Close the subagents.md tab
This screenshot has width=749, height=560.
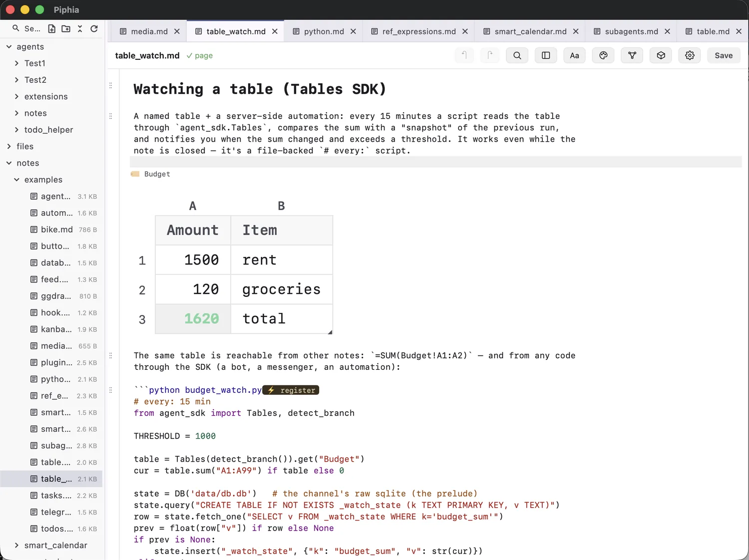click(x=667, y=31)
